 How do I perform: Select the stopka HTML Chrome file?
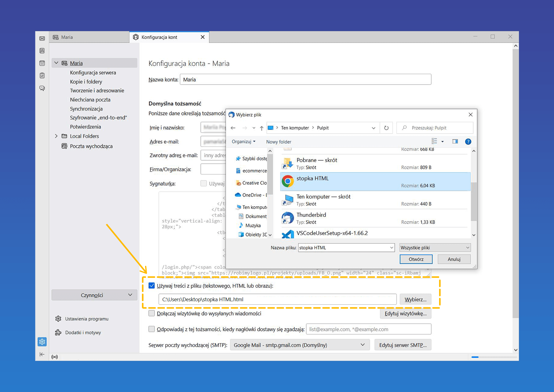(375, 182)
